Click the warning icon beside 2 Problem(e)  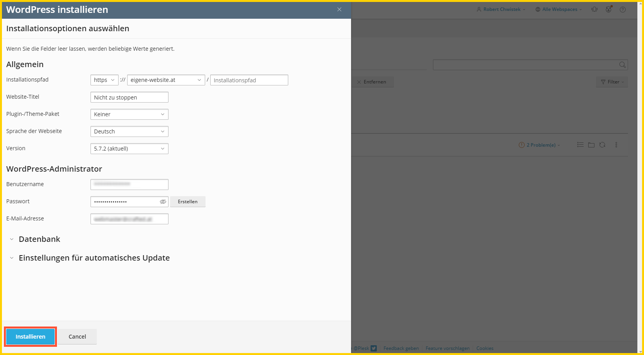click(522, 145)
